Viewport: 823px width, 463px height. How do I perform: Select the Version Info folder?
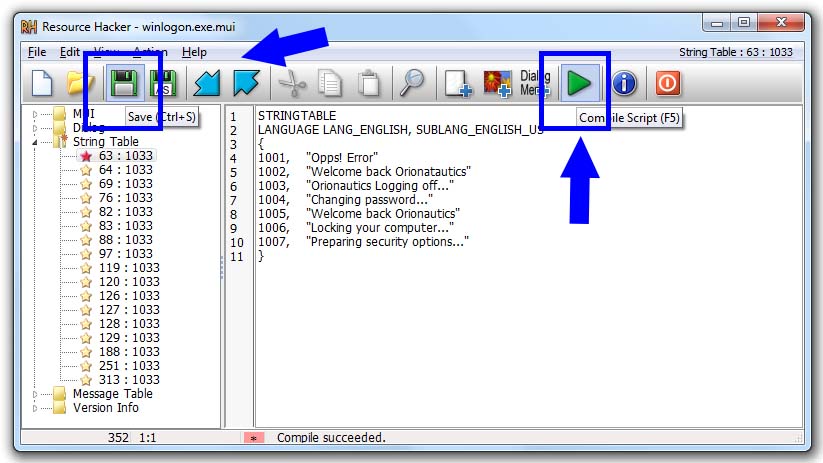click(x=105, y=408)
